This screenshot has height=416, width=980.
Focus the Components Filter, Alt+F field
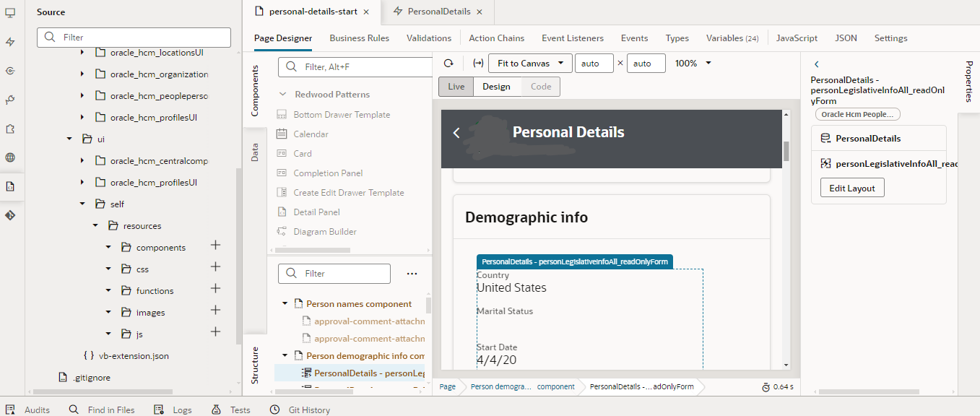pos(355,66)
